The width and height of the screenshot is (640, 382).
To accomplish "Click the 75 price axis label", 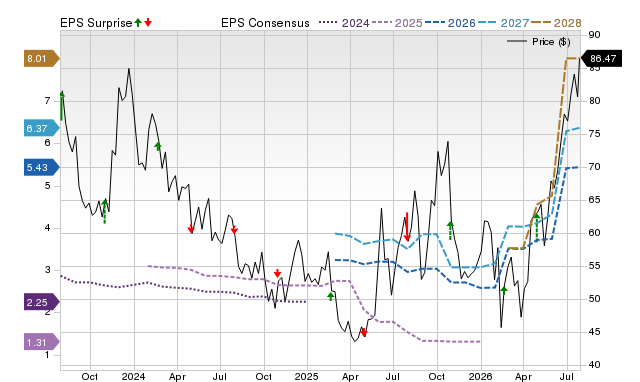I will pyautogui.click(x=595, y=134).
